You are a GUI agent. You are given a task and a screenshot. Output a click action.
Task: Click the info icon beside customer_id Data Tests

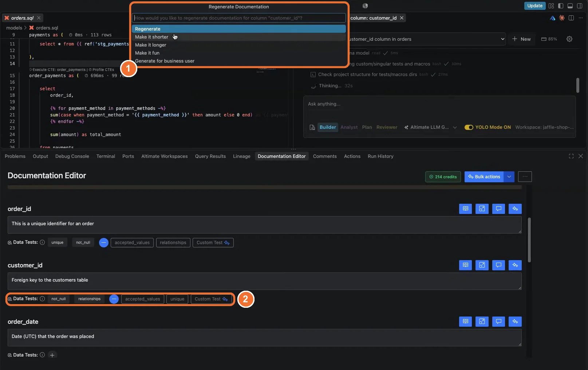point(42,299)
